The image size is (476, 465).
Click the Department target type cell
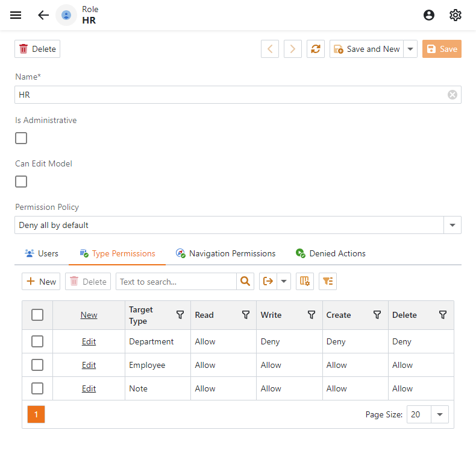(158, 341)
